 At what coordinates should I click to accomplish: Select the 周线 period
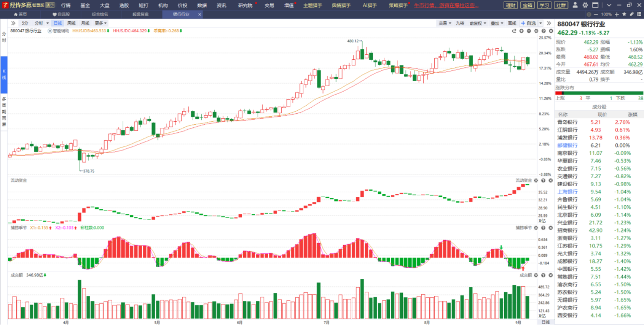(x=72, y=23)
